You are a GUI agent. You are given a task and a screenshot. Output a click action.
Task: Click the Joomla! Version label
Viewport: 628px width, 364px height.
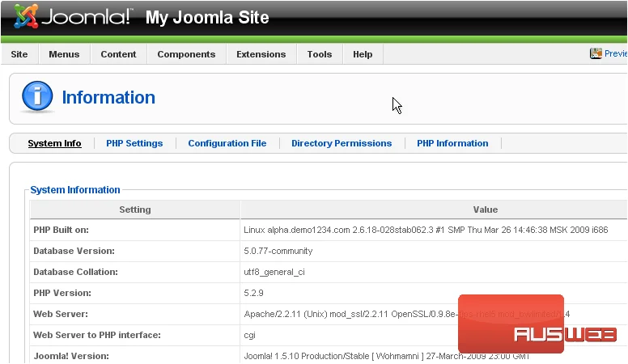[x=71, y=356]
